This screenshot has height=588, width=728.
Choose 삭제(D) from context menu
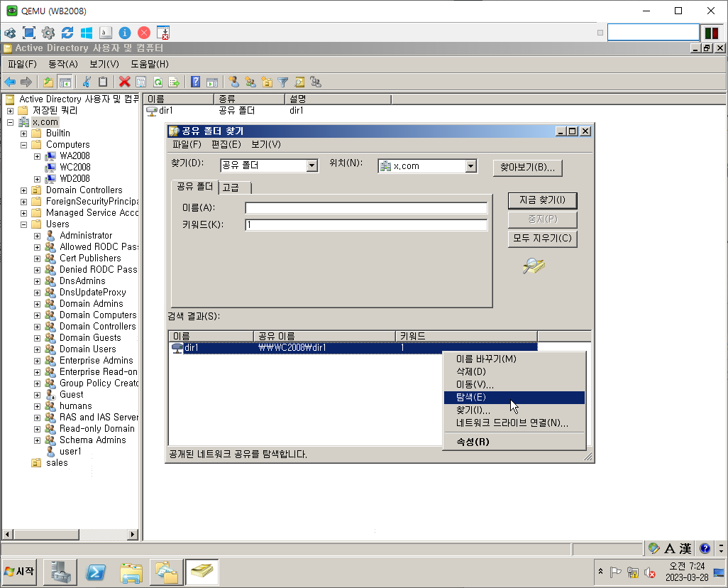(514, 372)
